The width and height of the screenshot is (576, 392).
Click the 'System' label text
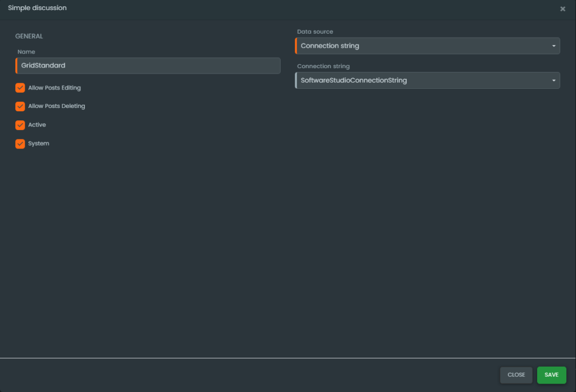tap(39, 144)
